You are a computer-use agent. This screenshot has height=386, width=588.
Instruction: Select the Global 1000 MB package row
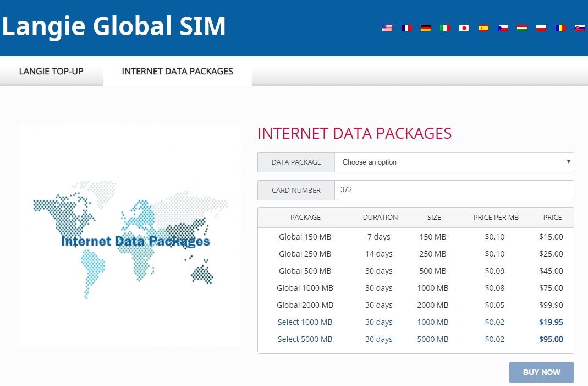[x=415, y=288]
